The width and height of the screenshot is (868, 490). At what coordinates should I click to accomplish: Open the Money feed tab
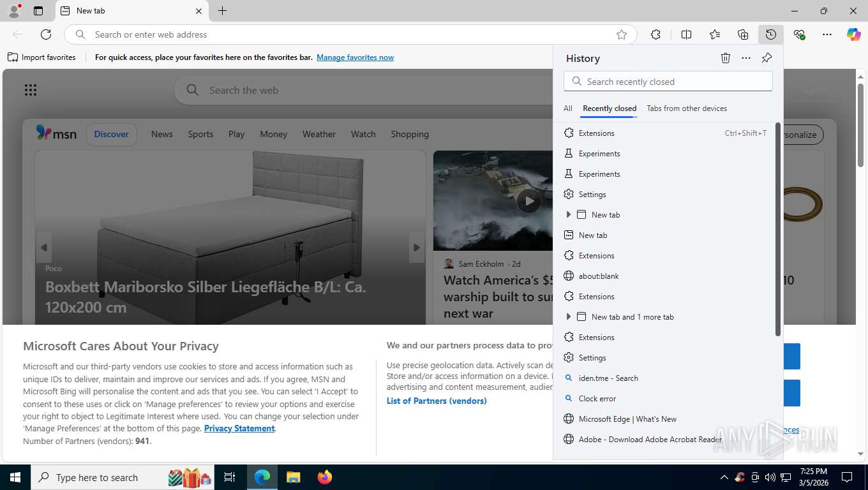pyautogui.click(x=273, y=134)
